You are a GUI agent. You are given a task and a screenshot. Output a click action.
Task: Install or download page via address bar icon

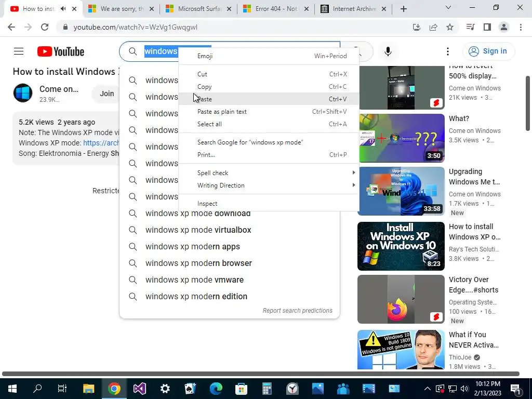click(417, 27)
